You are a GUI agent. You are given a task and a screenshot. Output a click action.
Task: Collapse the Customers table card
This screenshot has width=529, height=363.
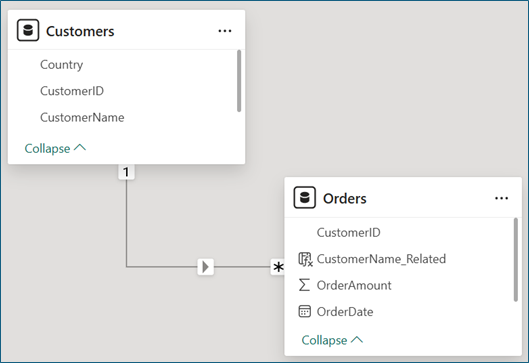(55, 148)
